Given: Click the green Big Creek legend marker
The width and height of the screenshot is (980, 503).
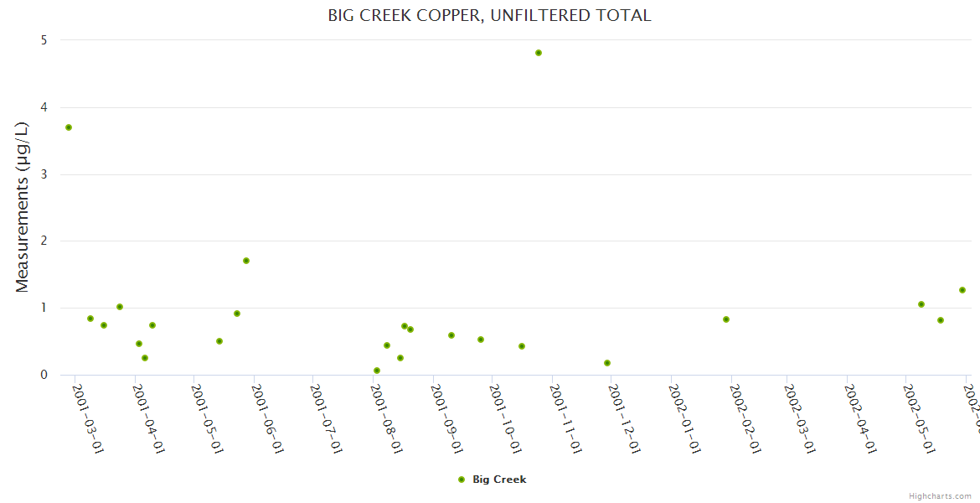Looking at the screenshot, I should (462, 480).
